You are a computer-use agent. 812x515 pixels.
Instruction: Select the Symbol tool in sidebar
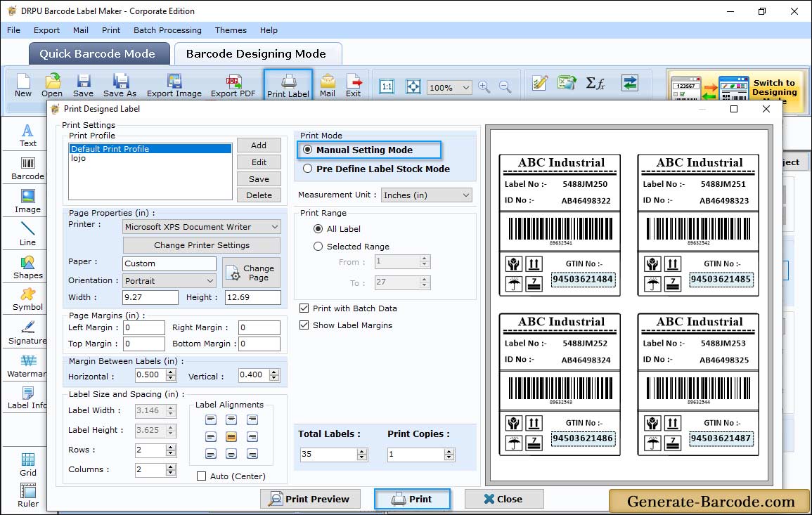pos(27,300)
